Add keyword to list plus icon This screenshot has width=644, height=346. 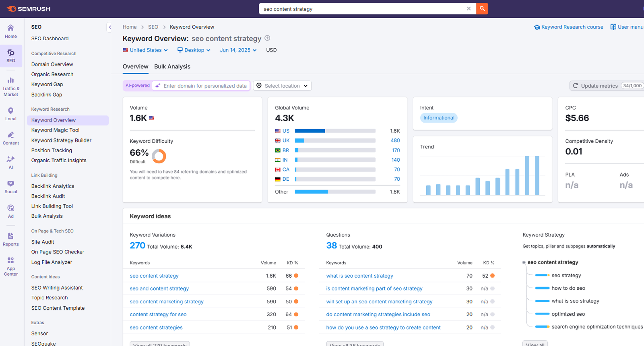(x=267, y=38)
